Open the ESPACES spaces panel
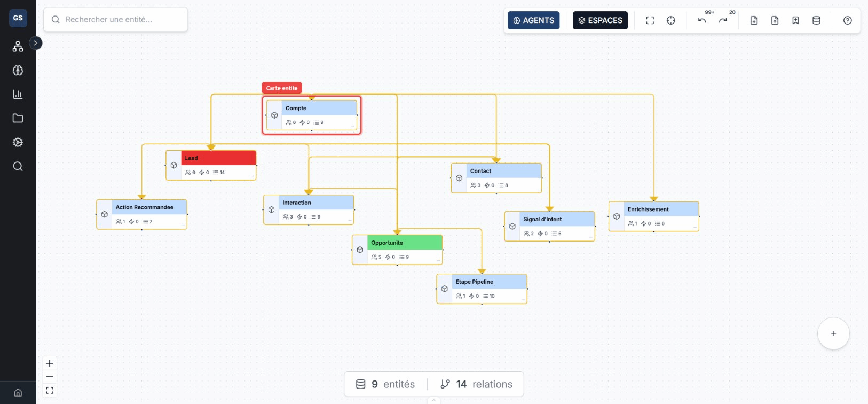This screenshot has height=404, width=868. coord(600,20)
